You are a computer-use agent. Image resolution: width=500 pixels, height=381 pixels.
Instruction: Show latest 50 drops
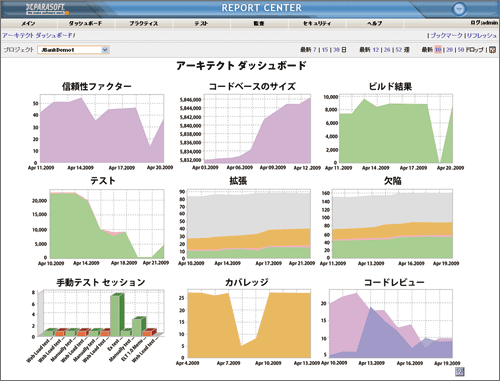coord(461,50)
